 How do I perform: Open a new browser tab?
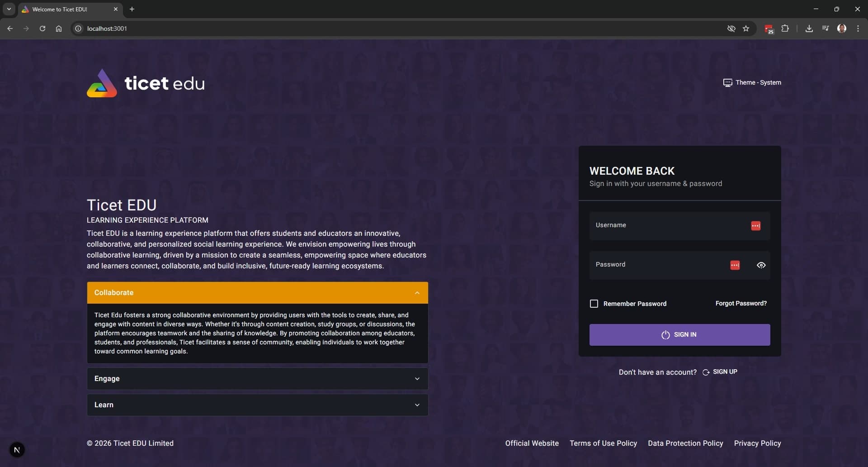click(x=132, y=9)
